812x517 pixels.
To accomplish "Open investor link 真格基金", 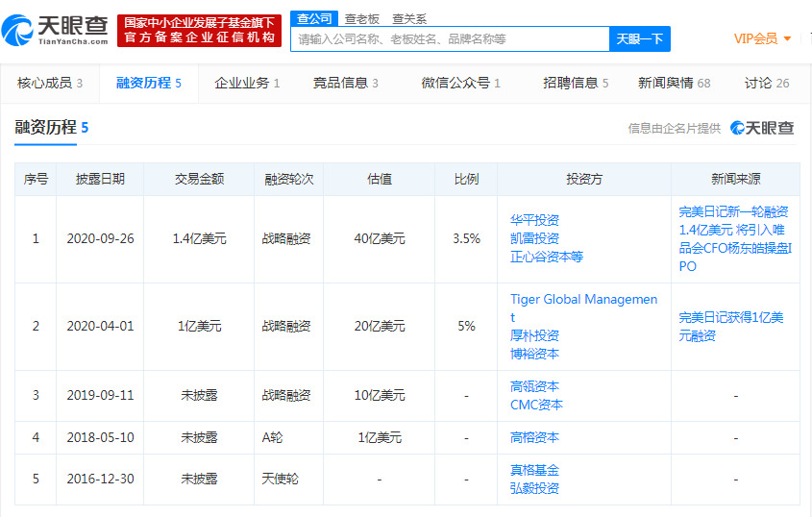I will [x=534, y=470].
